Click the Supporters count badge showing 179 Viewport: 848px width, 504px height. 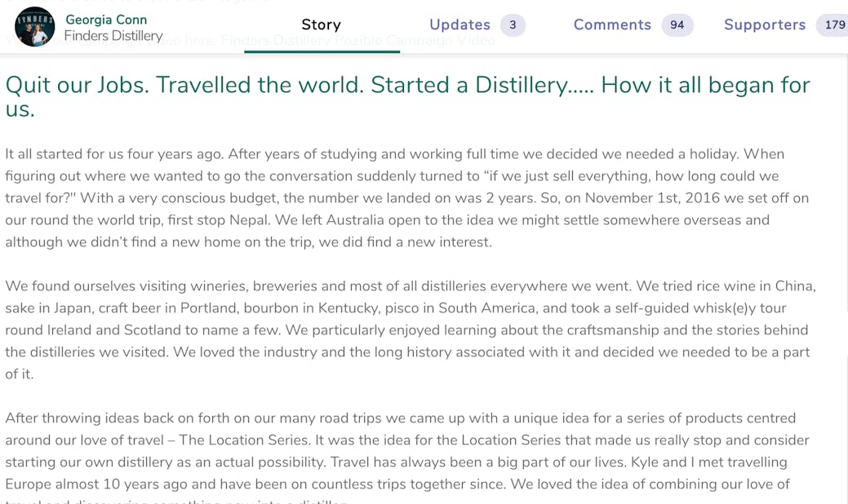834,25
